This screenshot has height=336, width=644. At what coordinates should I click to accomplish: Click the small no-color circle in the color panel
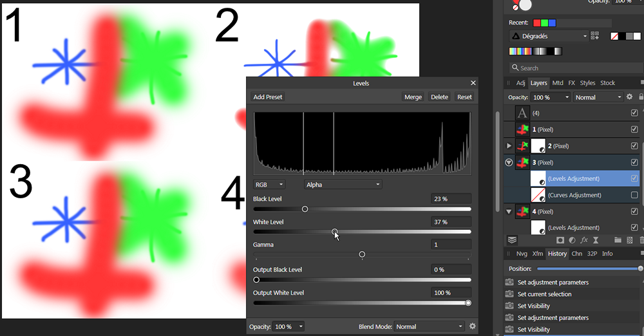pyautogui.click(x=515, y=7)
